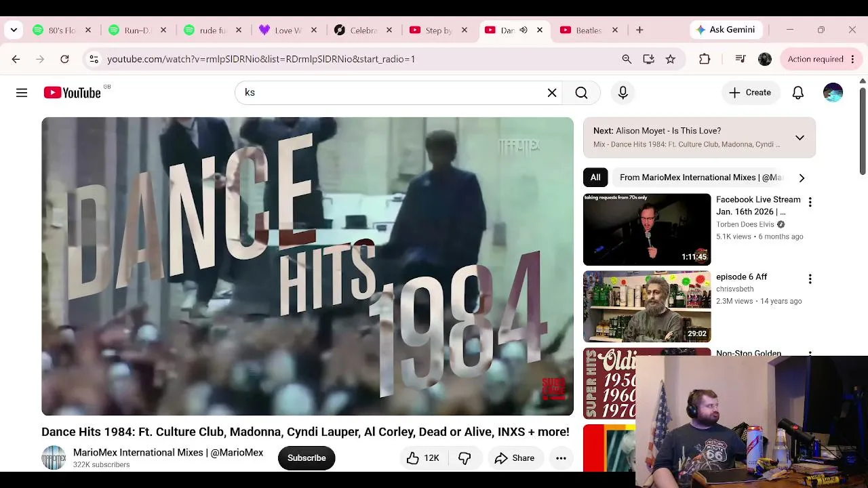The width and height of the screenshot is (868, 488).
Task: Open the browser extensions puzzle icon
Action: (x=705, y=59)
